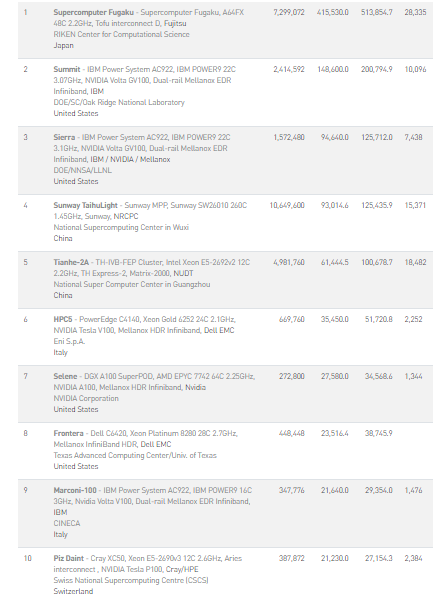This screenshot has width=439, height=604.
Task: Click DOE/SC/Oak Ridge National Laboratory site
Action: click(119, 102)
